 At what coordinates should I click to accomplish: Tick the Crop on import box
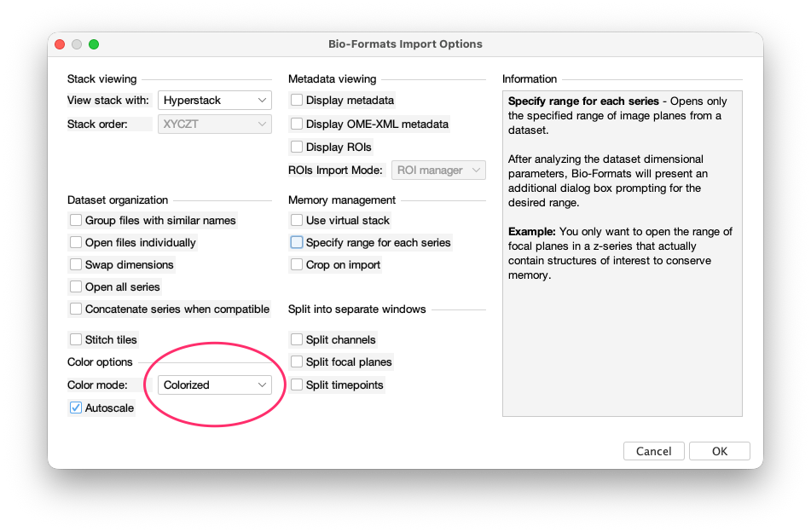point(297,264)
